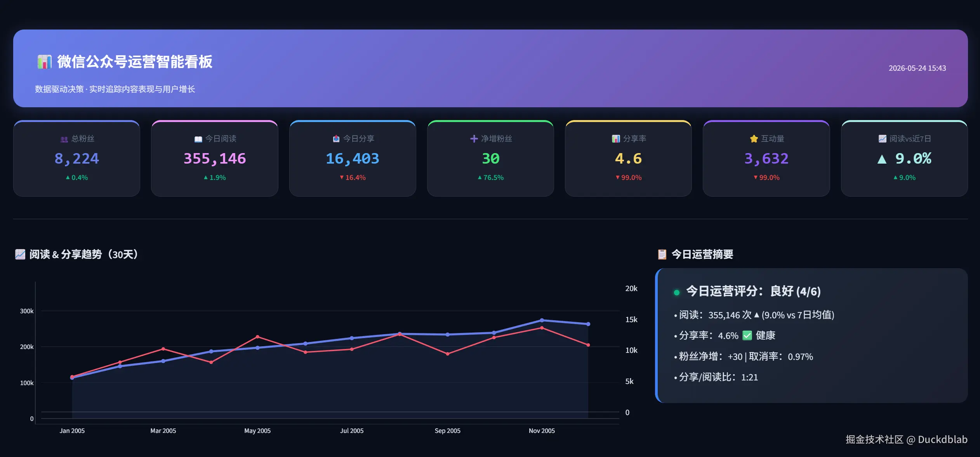The image size is (980, 457).
Task: Click the share icon beside 今日分享
Action: pos(336,139)
